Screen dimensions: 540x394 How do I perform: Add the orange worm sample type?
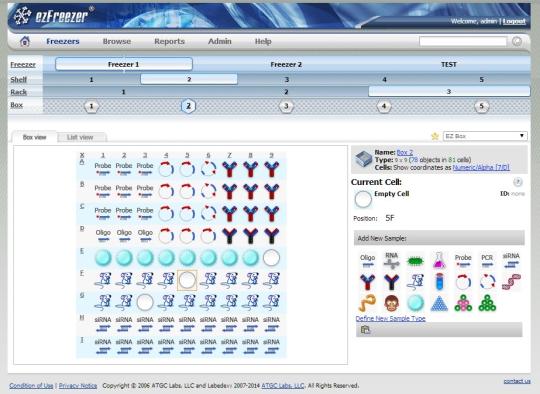coord(367,303)
